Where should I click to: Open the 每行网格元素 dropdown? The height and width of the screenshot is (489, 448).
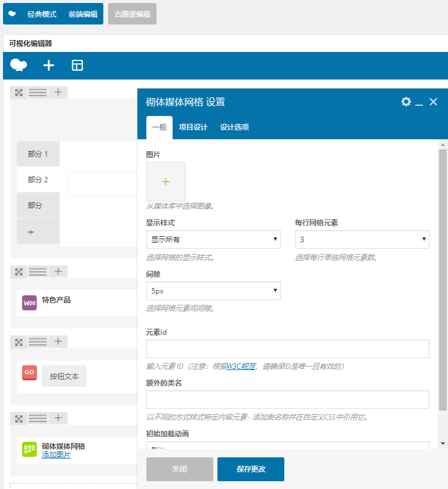[x=362, y=240]
